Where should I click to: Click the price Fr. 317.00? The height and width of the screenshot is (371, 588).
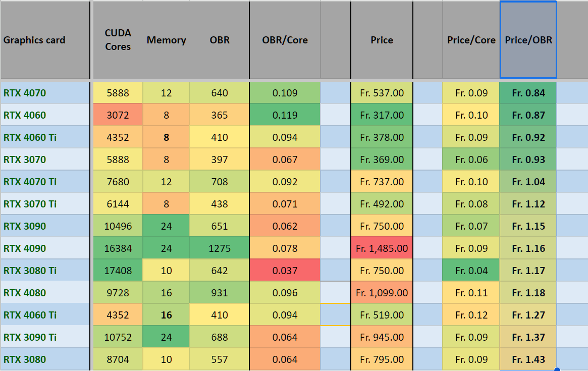point(382,115)
